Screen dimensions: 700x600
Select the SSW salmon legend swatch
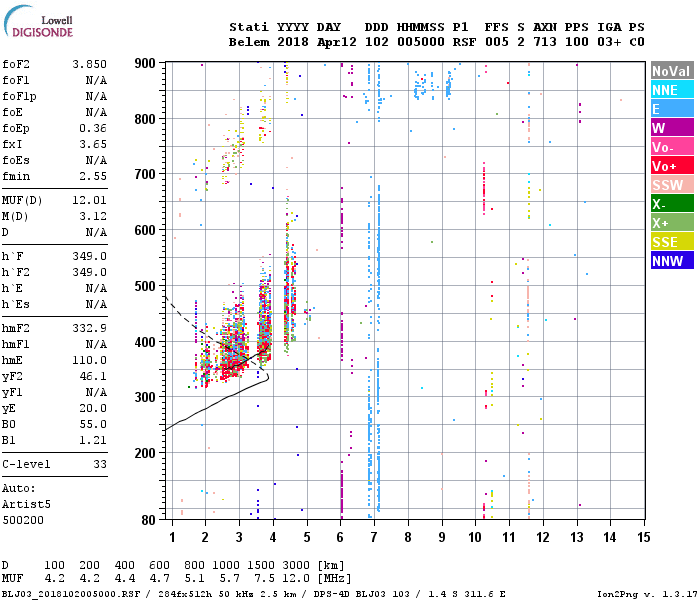click(672, 185)
